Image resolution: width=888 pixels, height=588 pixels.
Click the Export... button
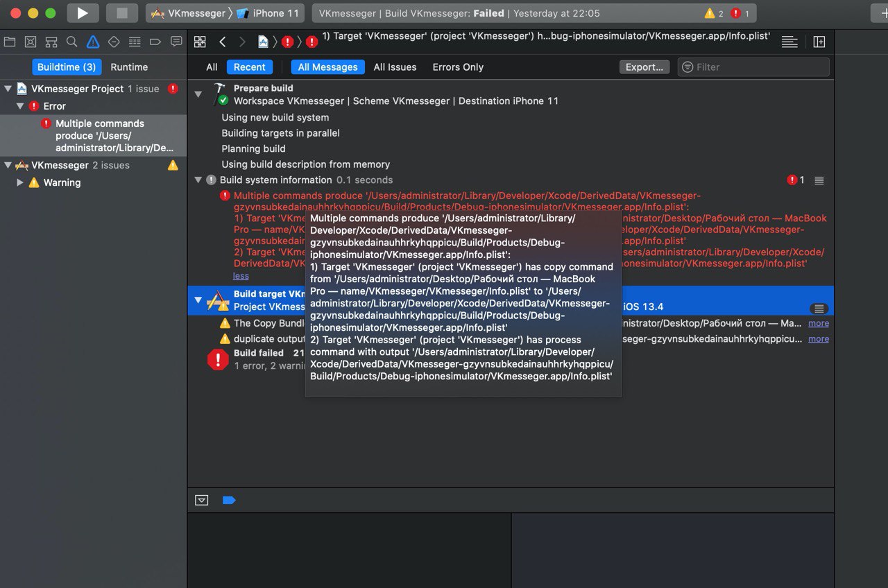click(644, 67)
